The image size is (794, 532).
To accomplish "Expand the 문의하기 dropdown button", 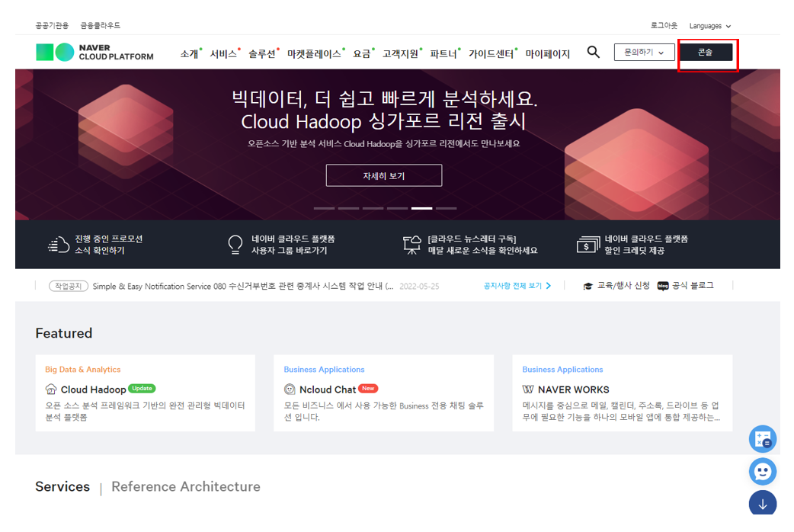I will click(x=644, y=52).
